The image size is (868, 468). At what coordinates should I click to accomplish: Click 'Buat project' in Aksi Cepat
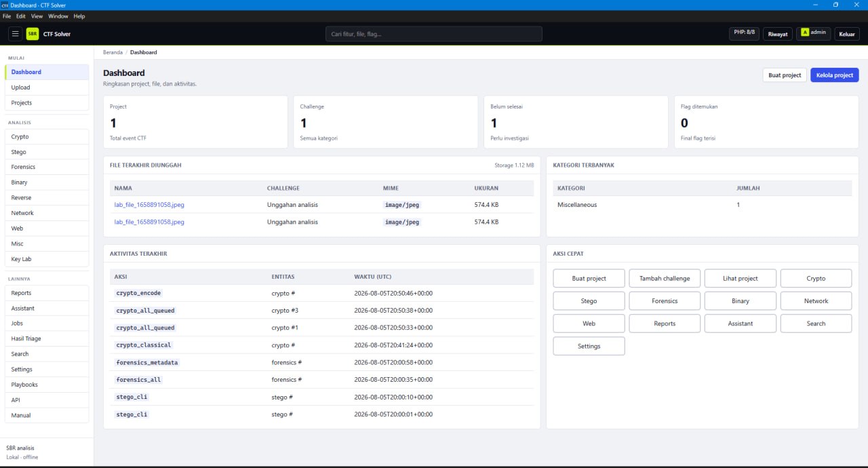point(589,278)
